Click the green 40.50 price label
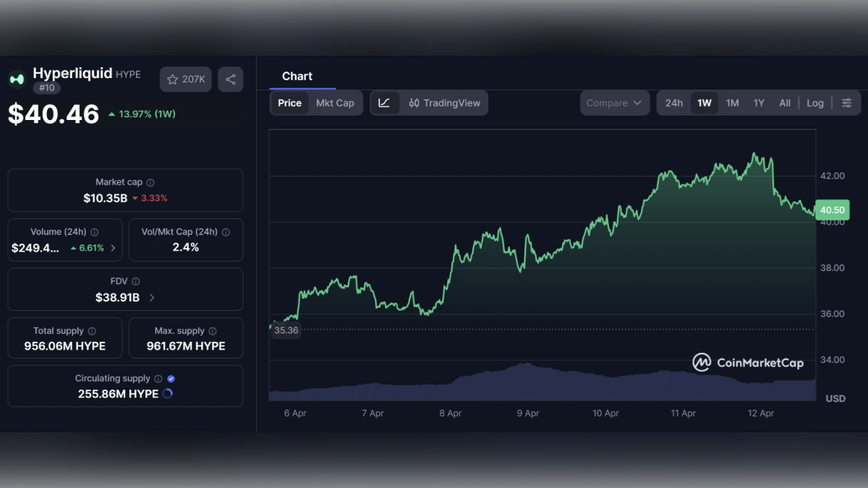This screenshot has height=488, width=868. tap(832, 210)
